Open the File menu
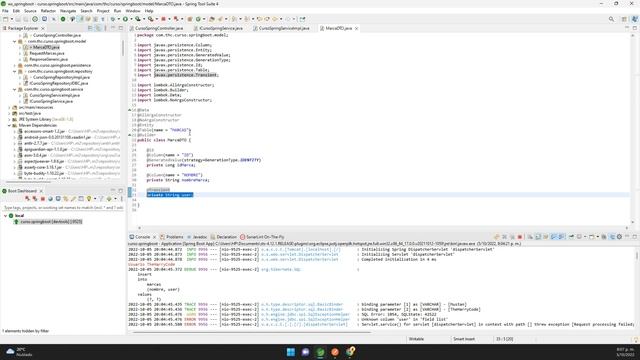640x360 pixels. click(5, 11)
